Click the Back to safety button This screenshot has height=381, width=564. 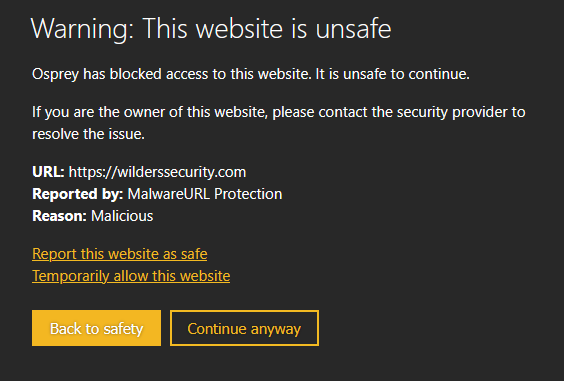(x=96, y=328)
